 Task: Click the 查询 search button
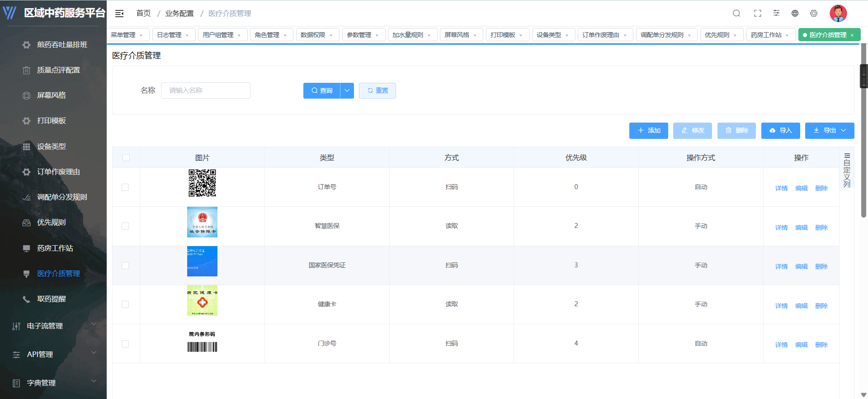[x=322, y=90]
